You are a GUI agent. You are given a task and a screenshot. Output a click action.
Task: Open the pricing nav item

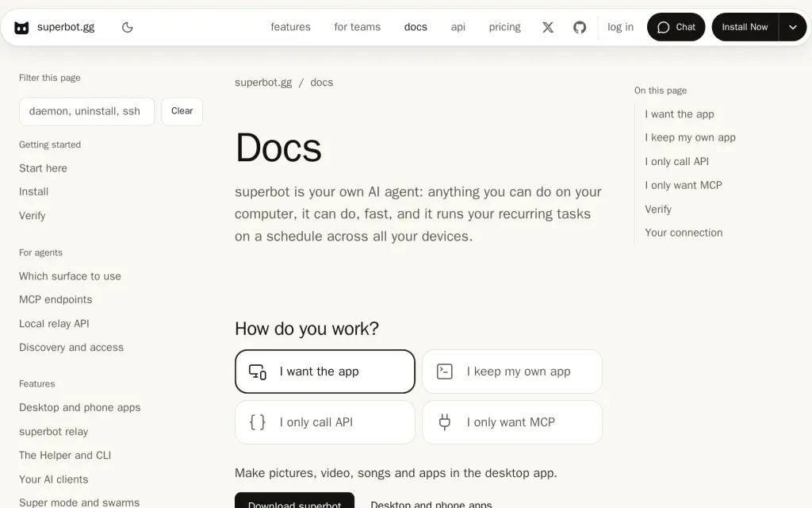click(505, 27)
